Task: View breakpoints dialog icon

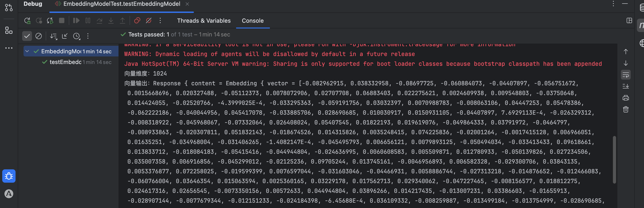Action: (137, 20)
